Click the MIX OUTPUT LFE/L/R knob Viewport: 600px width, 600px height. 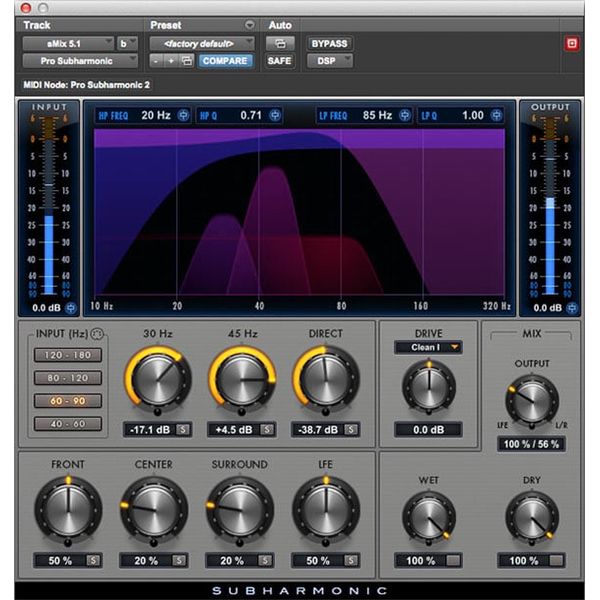click(x=532, y=402)
